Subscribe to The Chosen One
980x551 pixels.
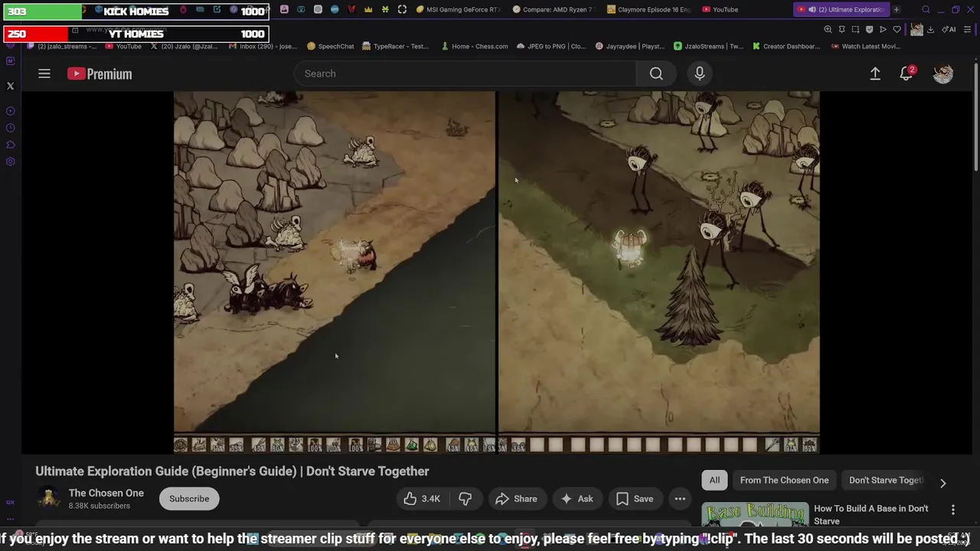[x=189, y=499]
